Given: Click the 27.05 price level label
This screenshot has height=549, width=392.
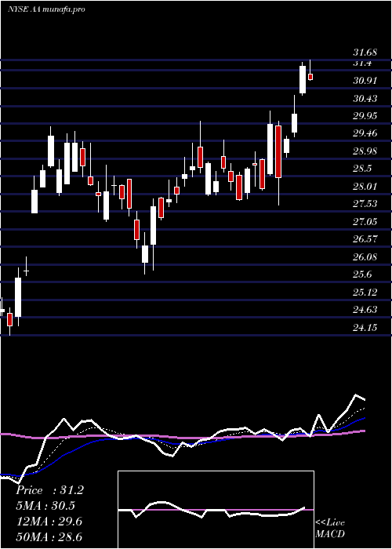Looking at the screenshot, I should (x=365, y=222).
